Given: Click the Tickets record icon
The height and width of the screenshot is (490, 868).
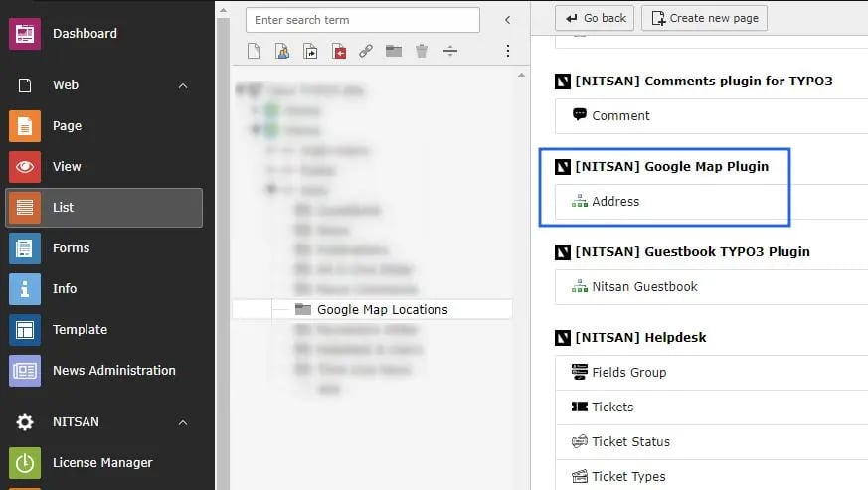Looking at the screenshot, I should 579,407.
